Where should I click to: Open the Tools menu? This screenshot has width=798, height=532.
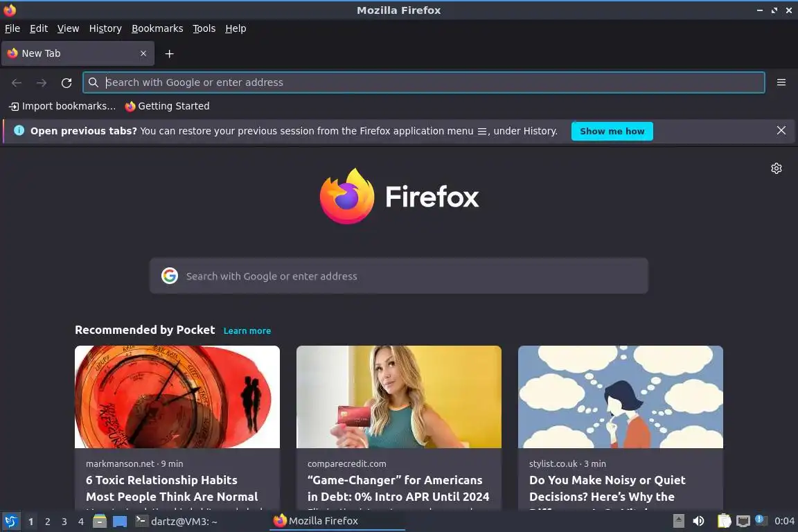click(204, 28)
